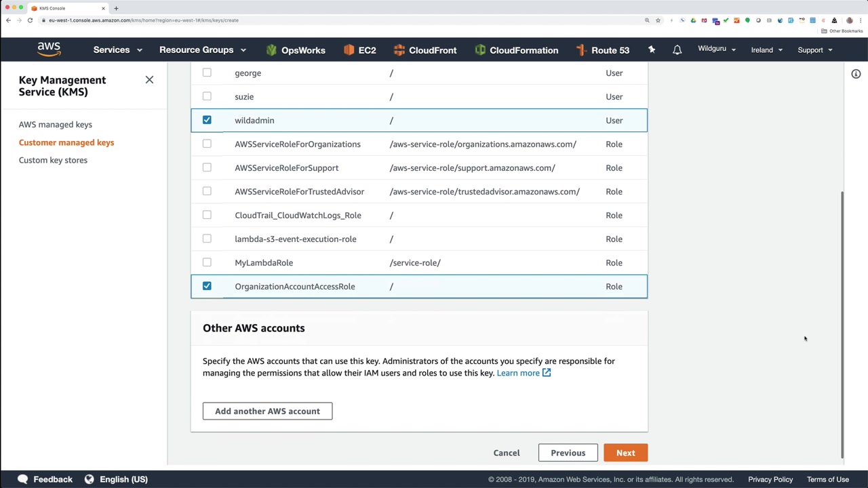Open the EC2 shortcut icon
868x488 pixels.
click(349, 50)
